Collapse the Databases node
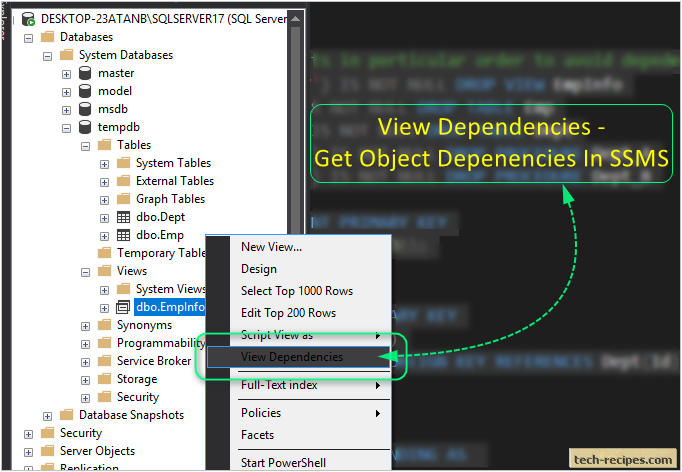 point(29,38)
